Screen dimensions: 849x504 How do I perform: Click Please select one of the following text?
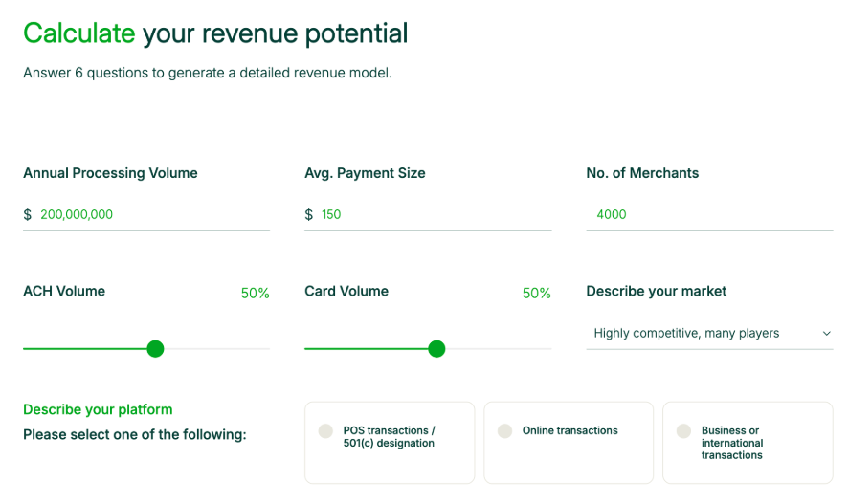[135, 435]
